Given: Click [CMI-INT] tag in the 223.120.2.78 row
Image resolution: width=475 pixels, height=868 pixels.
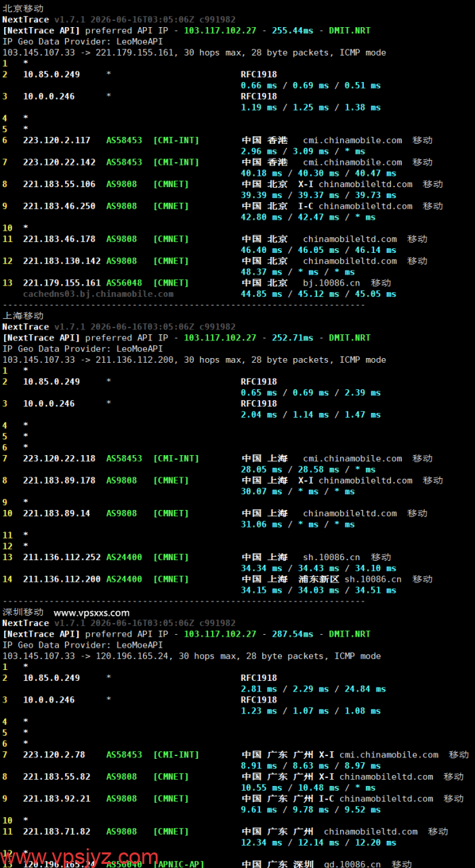Looking at the screenshot, I should point(177,755).
